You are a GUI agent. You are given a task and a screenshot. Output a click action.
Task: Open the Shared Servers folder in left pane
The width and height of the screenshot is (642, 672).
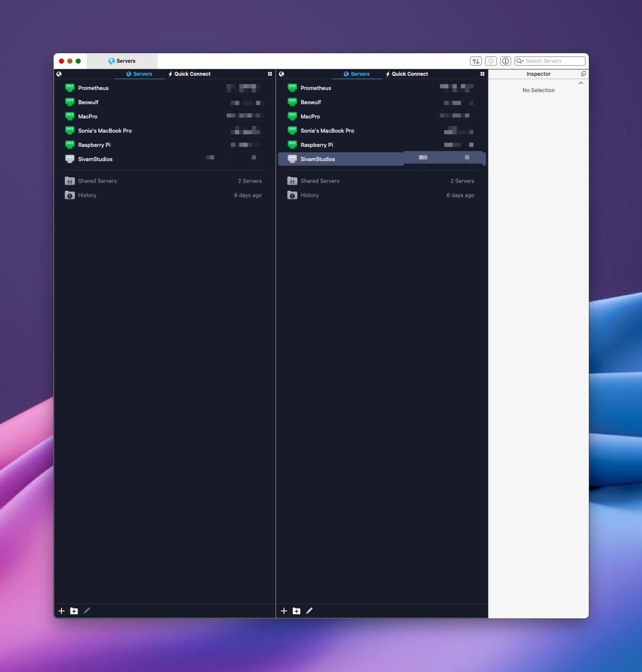click(97, 181)
